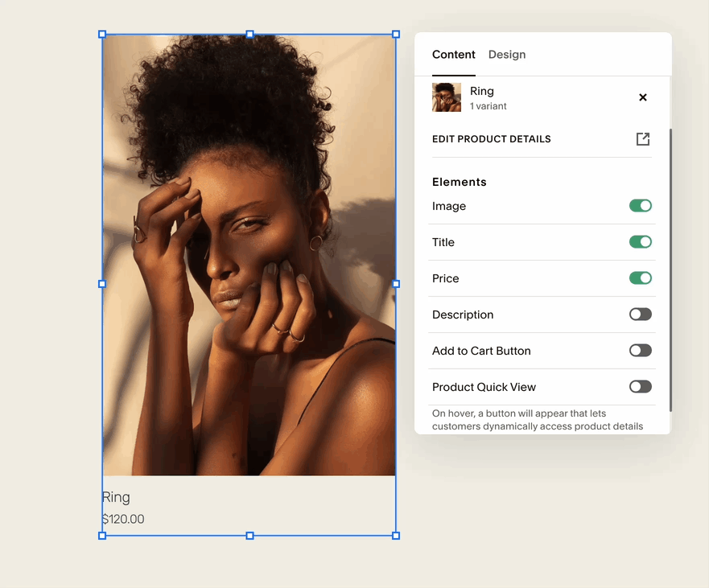Screen dimensions: 709x588
Task: Click the left-middle selection handle
Action: (x=102, y=284)
